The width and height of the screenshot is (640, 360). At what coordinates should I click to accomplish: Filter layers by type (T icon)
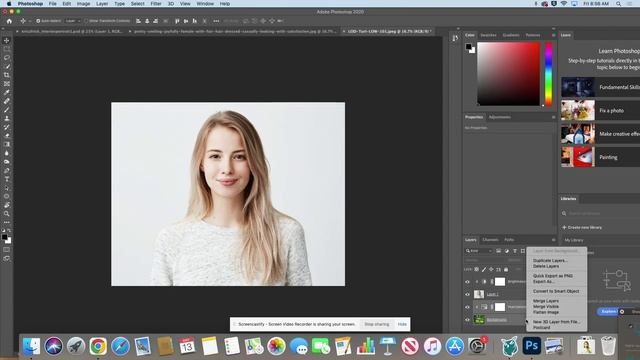[x=515, y=251]
